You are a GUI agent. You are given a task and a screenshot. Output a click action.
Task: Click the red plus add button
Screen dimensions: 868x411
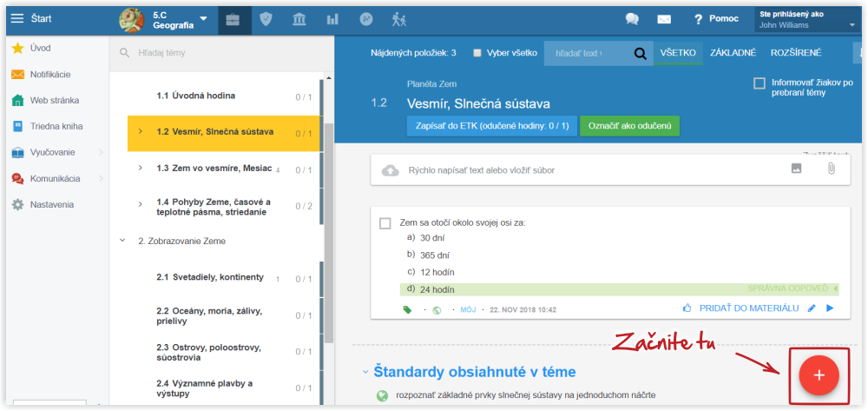click(819, 375)
